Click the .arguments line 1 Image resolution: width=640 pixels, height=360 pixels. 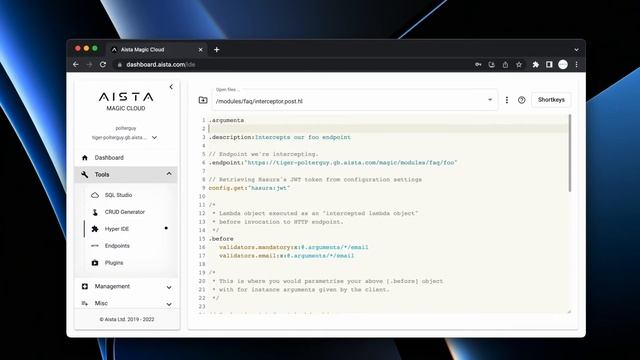227,120
